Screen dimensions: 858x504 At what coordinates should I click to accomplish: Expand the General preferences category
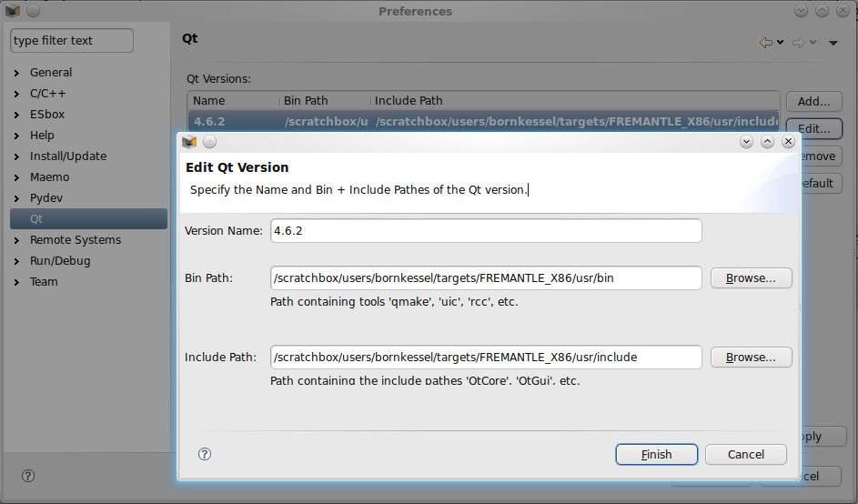point(17,73)
